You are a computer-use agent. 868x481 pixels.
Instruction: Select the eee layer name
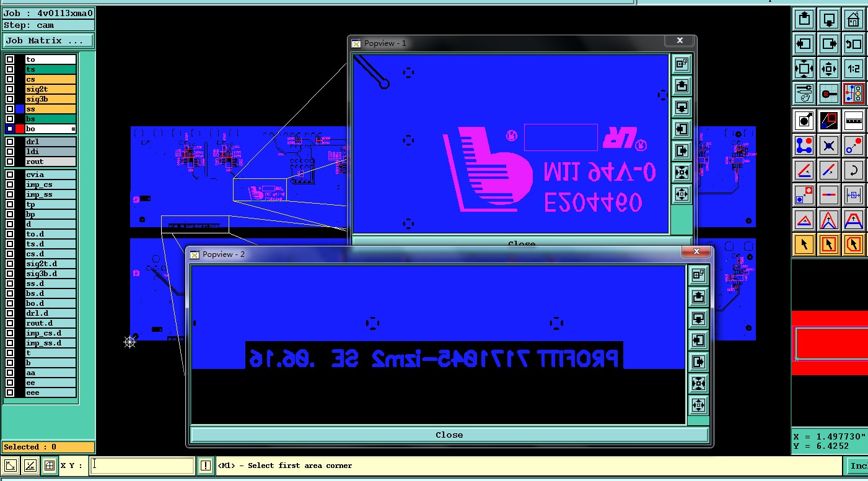pyautogui.click(x=50, y=392)
